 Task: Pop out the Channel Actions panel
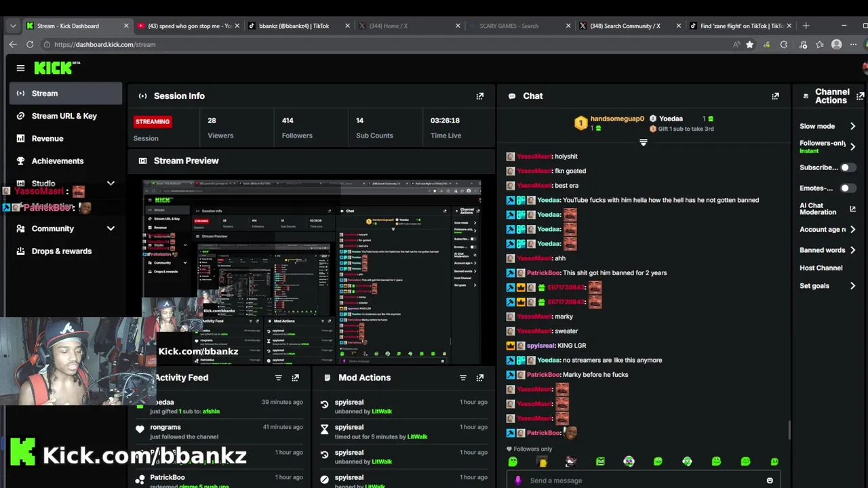861,96
